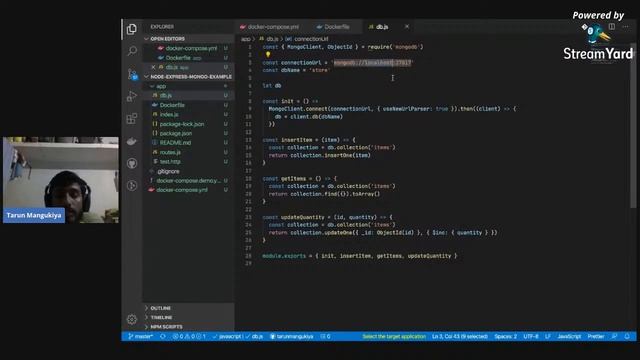The height and width of the screenshot is (360, 640).
Task: Expand the NPM Scripts section
Action: coord(166,327)
